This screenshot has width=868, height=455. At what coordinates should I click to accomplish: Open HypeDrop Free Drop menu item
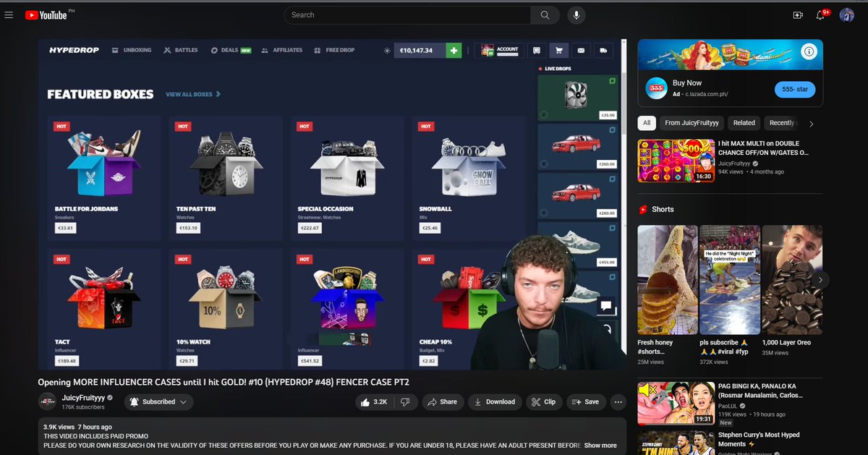(335, 51)
